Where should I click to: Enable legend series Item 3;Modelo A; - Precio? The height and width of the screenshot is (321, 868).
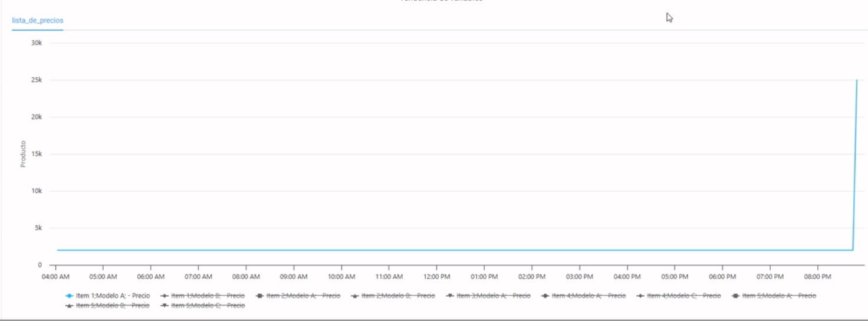(x=488, y=296)
